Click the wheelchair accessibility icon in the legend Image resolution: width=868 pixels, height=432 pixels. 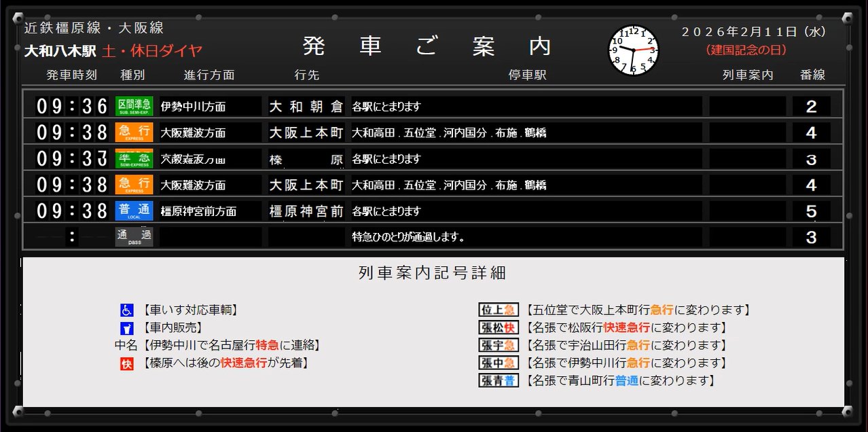126,310
